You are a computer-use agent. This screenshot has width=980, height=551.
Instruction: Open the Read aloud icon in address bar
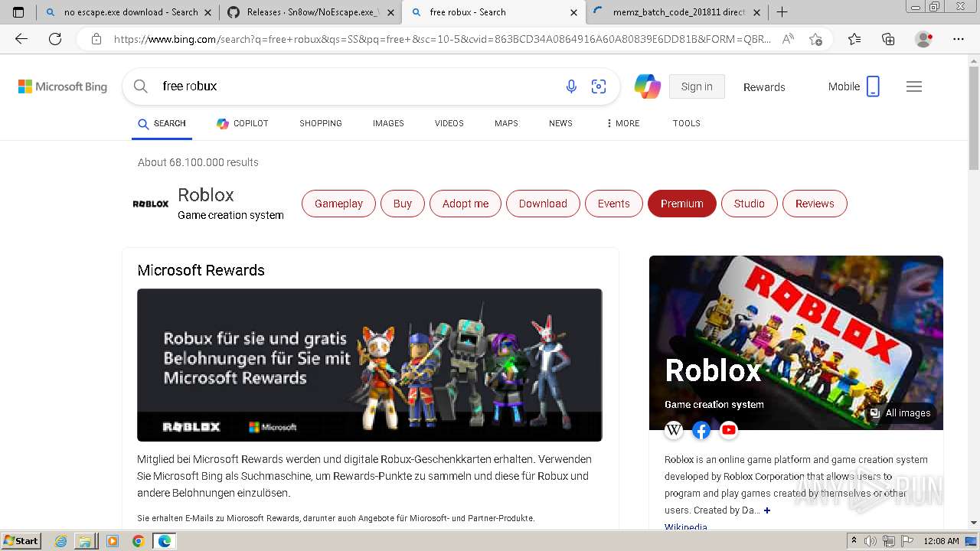[x=788, y=39]
